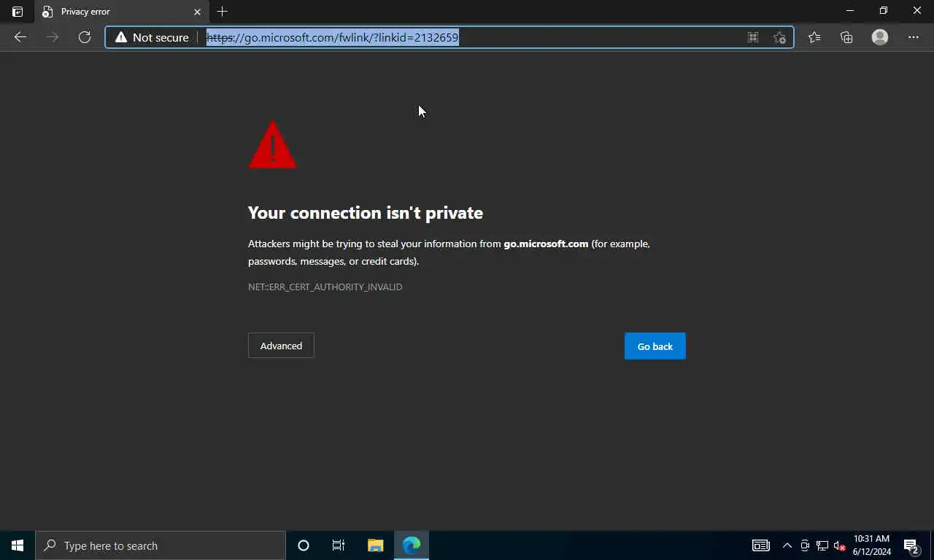Screen dimensions: 934x560
Task: Open Cortana circle icon on taskbar
Action: [x=304, y=545]
